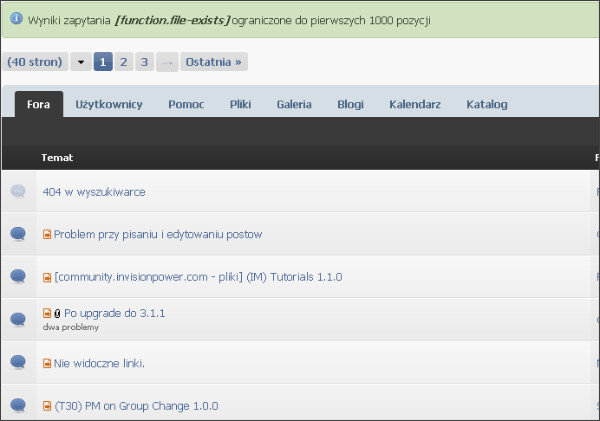This screenshot has height=421, width=600.
Task: Switch to the Użytkownicy tab
Action: (109, 104)
